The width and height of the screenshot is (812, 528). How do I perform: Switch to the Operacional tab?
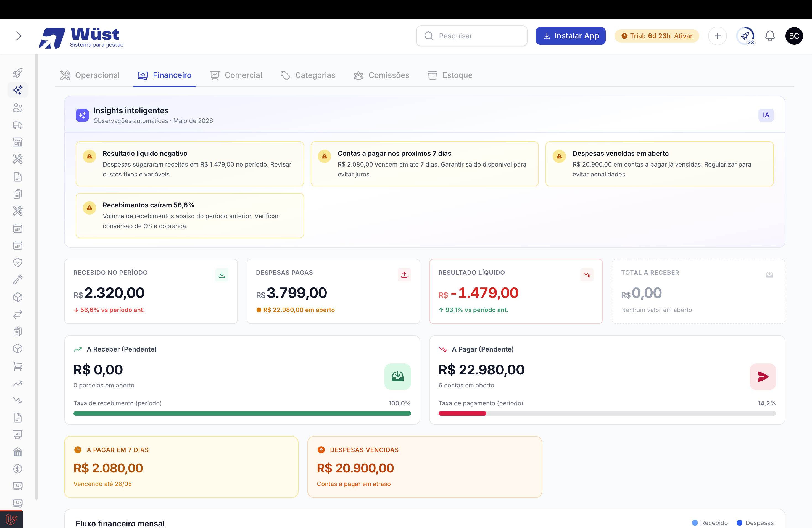pos(90,75)
